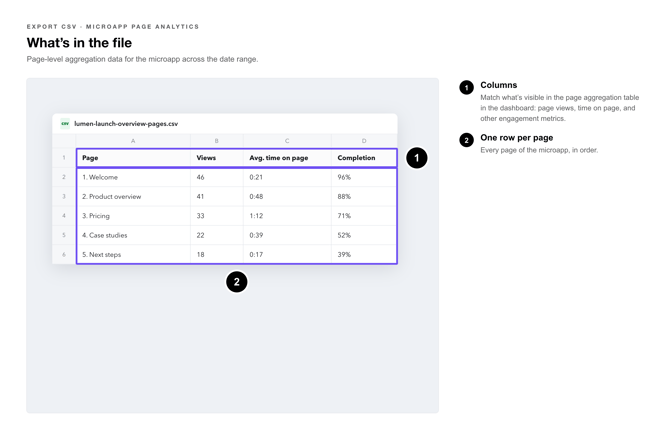Select the 2. Product overview cell

(x=133, y=197)
